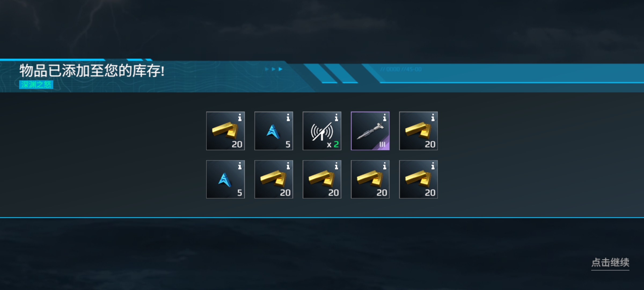
Task: Tap info icon on radar jammer tile
Action: click(x=336, y=117)
